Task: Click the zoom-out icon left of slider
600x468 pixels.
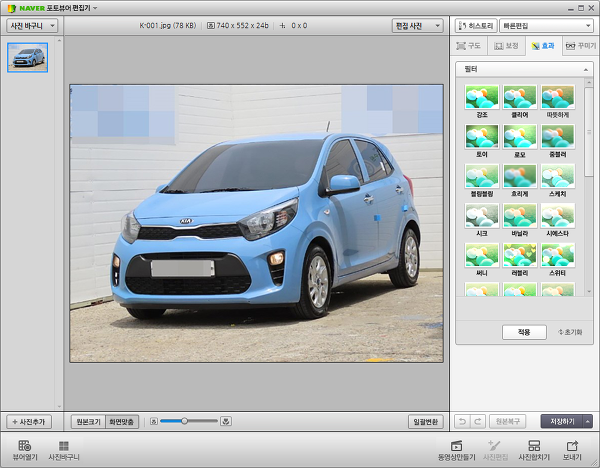Action: pos(154,421)
